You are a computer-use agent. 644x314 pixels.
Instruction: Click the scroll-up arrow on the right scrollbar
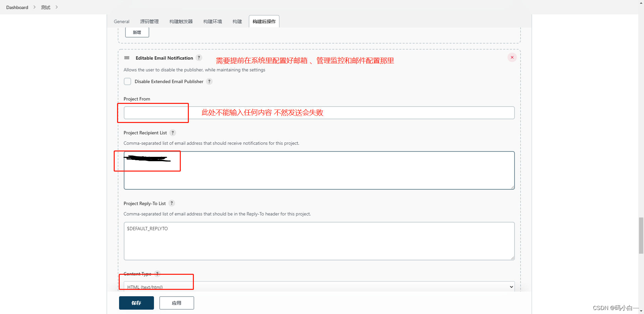pyautogui.click(x=641, y=3)
